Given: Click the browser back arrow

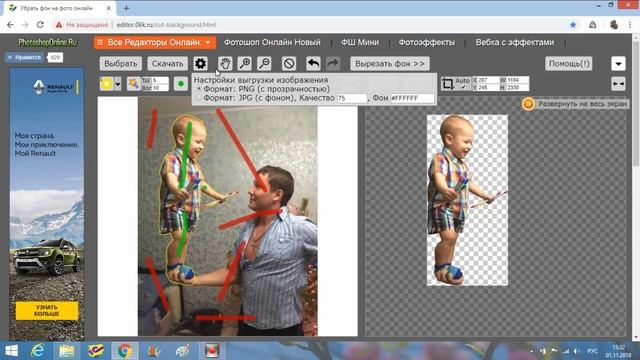Looking at the screenshot, I should pyautogui.click(x=10, y=25).
